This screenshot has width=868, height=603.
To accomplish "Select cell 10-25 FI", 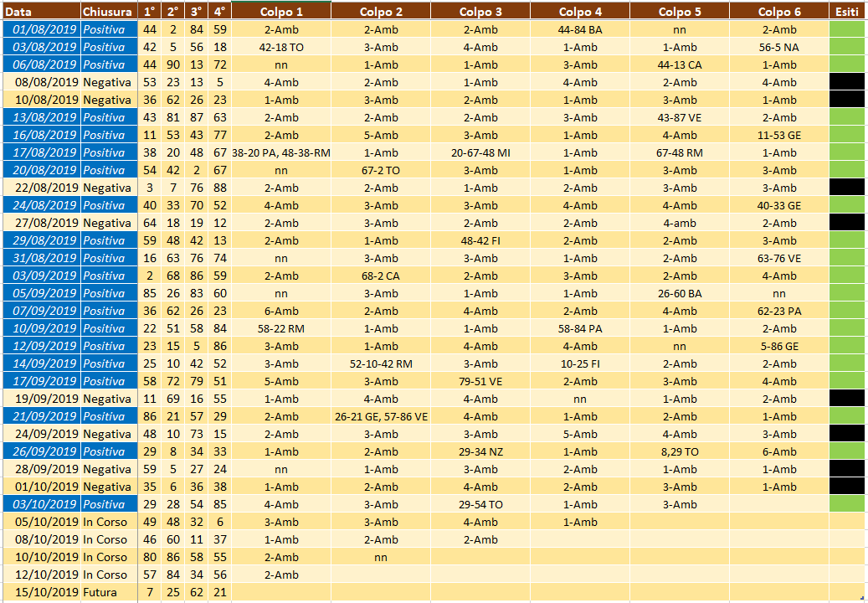I will click(x=580, y=363).
